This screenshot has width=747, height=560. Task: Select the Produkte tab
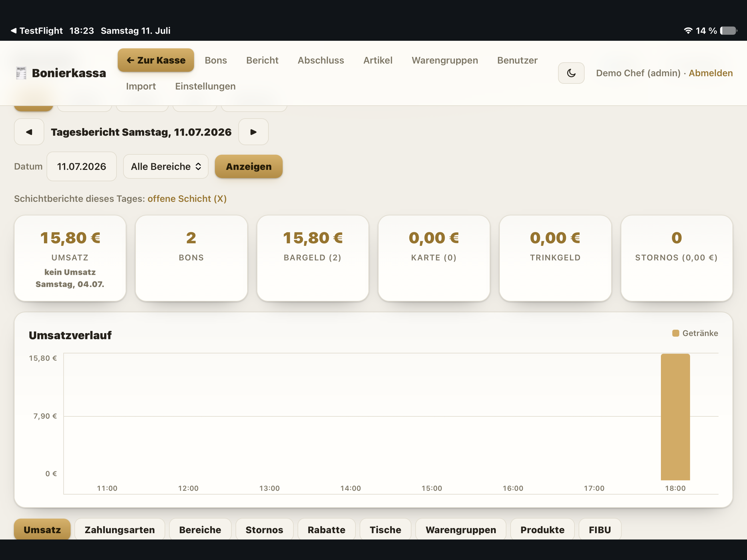[x=542, y=529]
